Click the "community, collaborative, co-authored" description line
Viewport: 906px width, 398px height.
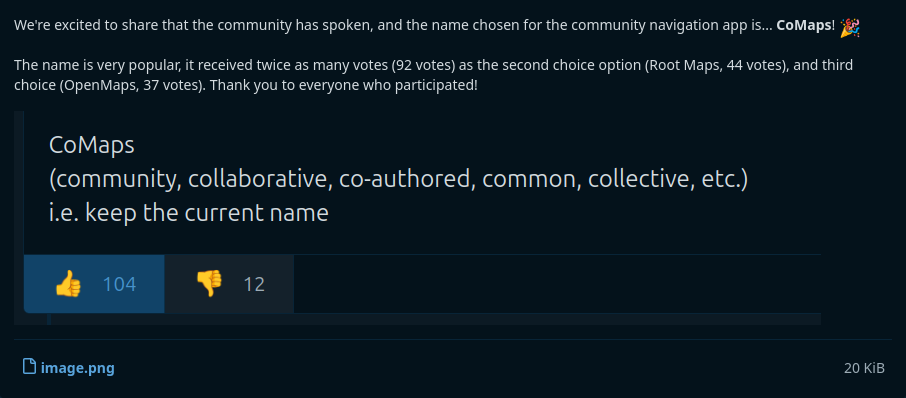click(399, 180)
